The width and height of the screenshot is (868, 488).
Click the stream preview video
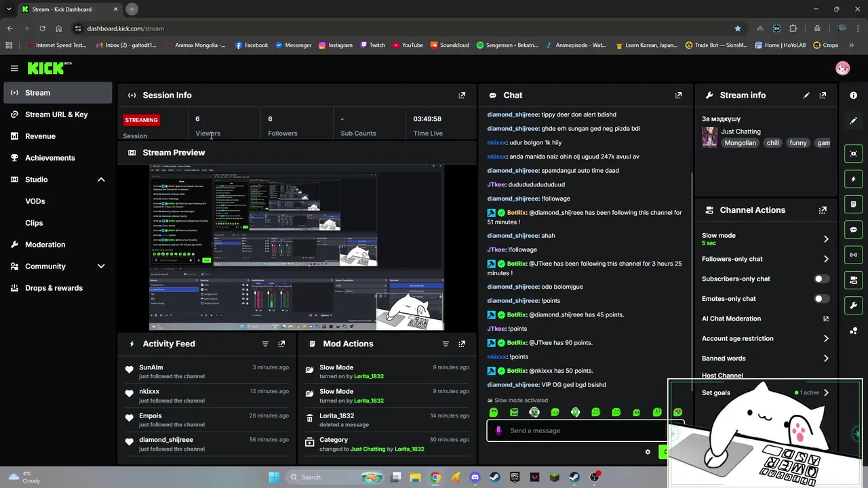tap(296, 247)
